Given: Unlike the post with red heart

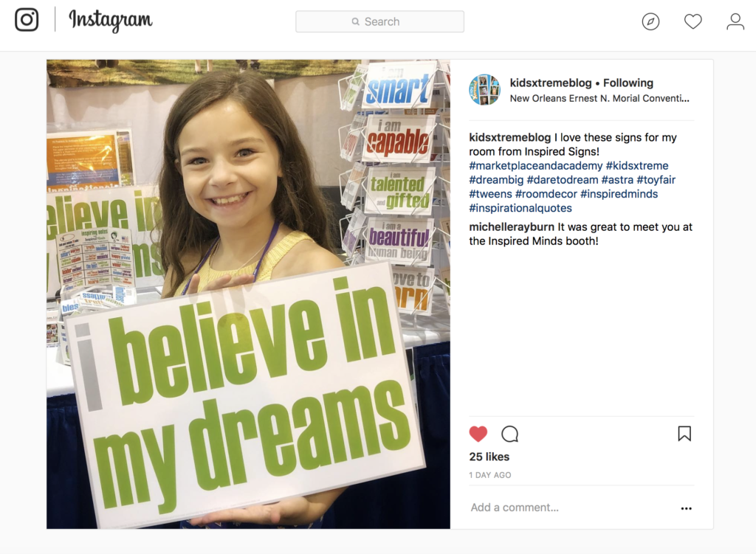Looking at the screenshot, I should coord(478,434).
